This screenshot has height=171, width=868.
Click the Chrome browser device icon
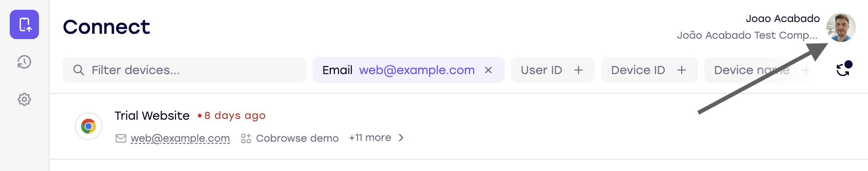[x=89, y=126]
